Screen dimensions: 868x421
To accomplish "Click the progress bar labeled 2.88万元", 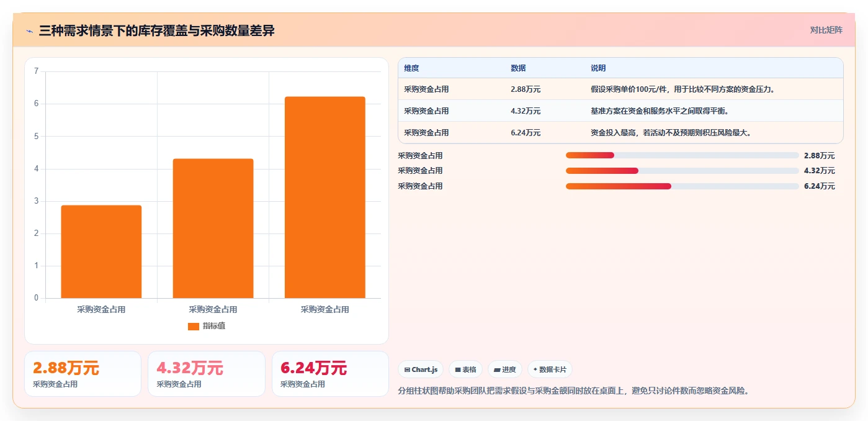I will point(682,155).
